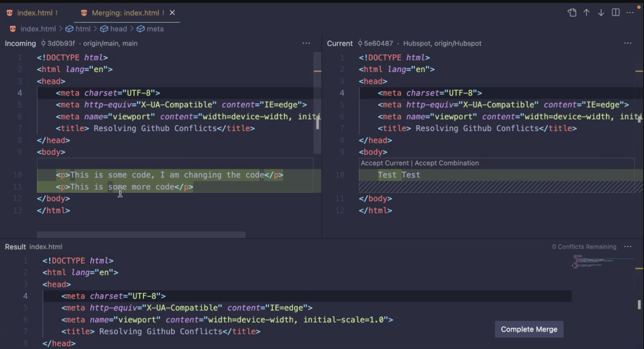Click Accept Combination in the Current pane
This screenshot has height=349, width=644.
446,163
